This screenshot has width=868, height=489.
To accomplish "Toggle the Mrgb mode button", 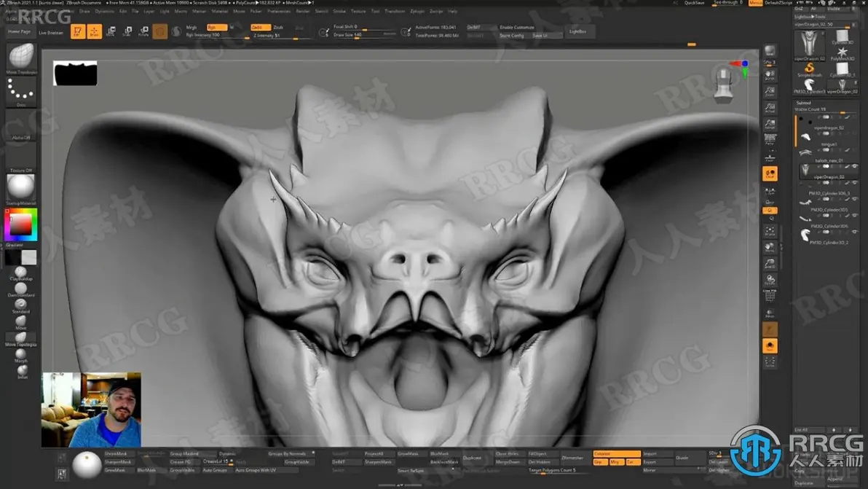I will [192, 27].
